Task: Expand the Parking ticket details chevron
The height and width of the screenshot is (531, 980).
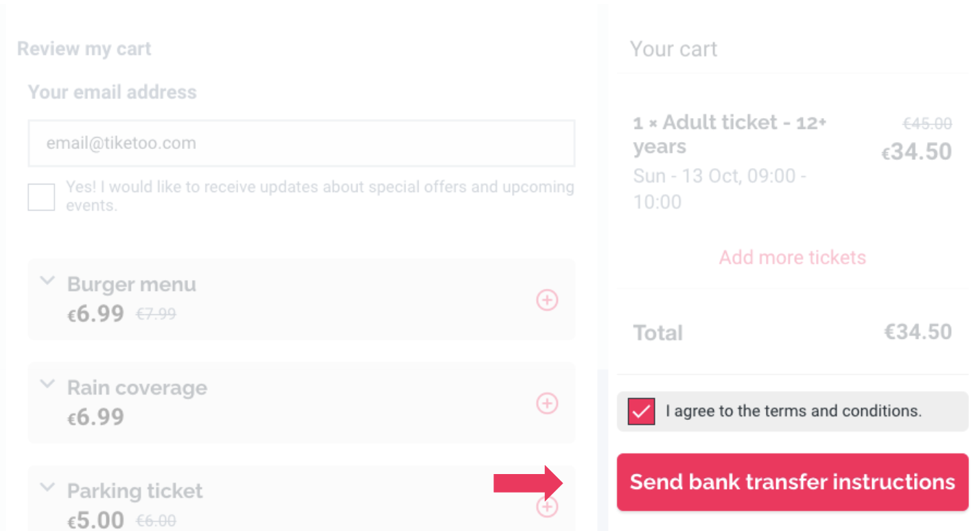Action: coord(47,488)
